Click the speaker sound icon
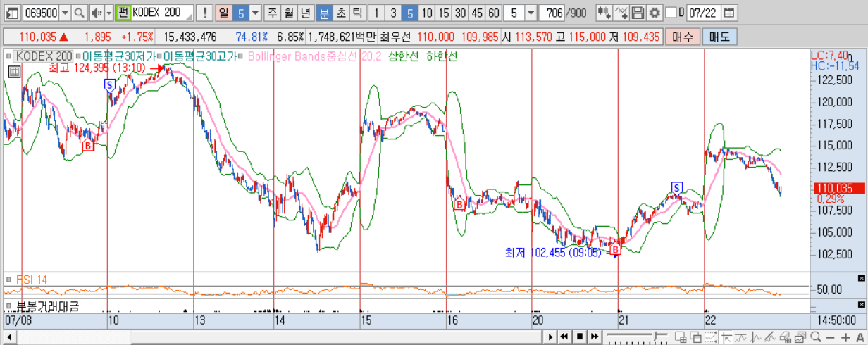868x345 pixels. (97, 13)
